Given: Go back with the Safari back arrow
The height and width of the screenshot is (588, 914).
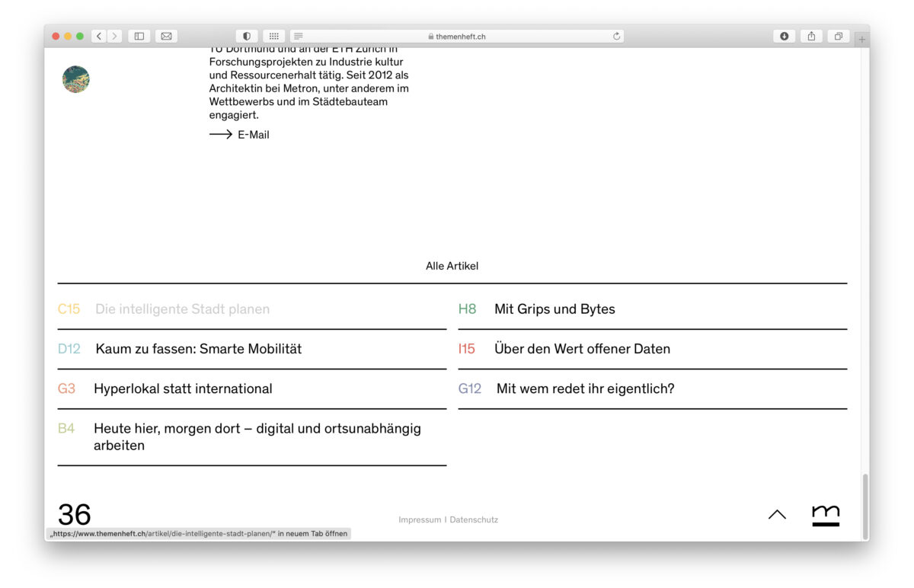Looking at the screenshot, I should (99, 36).
